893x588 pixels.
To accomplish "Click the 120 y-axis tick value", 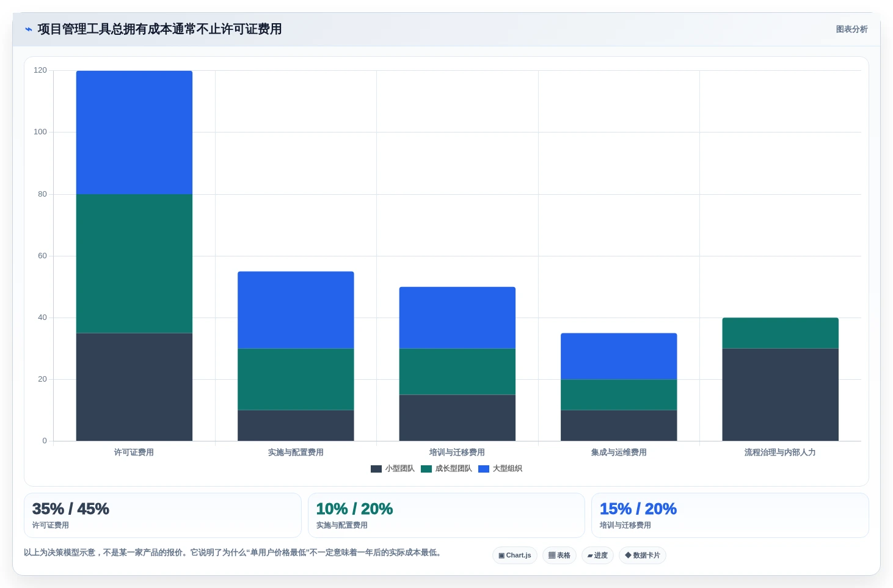I will 40,70.
